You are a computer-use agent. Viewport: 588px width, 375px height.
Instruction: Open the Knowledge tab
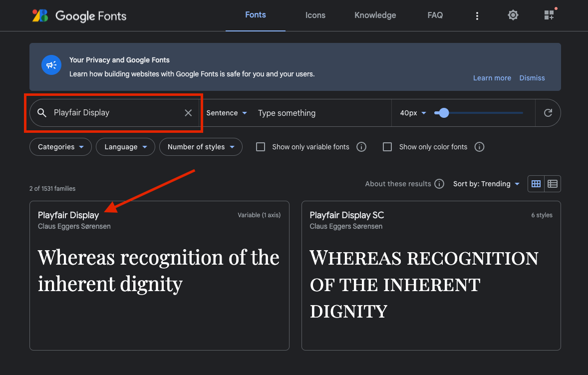pos(375,15)
